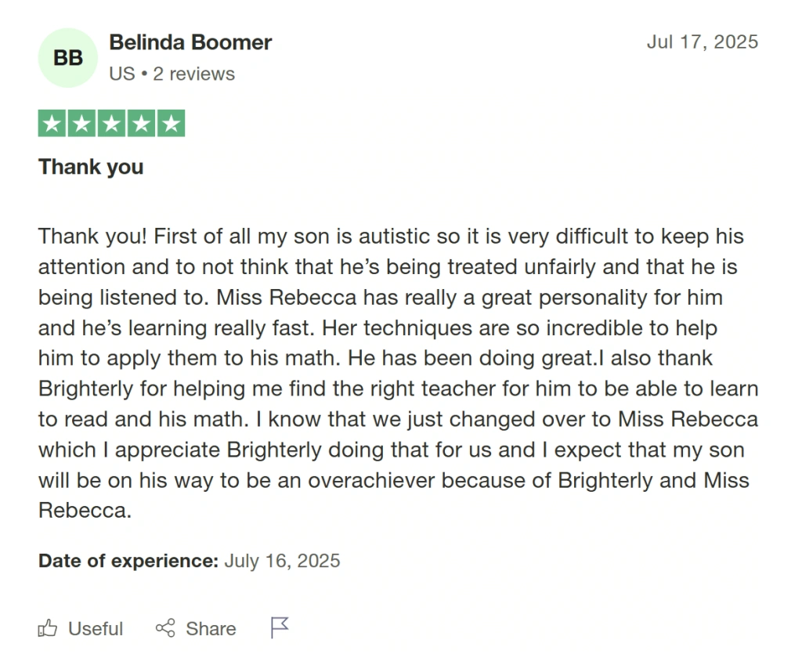Click the Jul 17, 2025 date
The width and height of the screenshot is (802, 672).
[703, 42]
